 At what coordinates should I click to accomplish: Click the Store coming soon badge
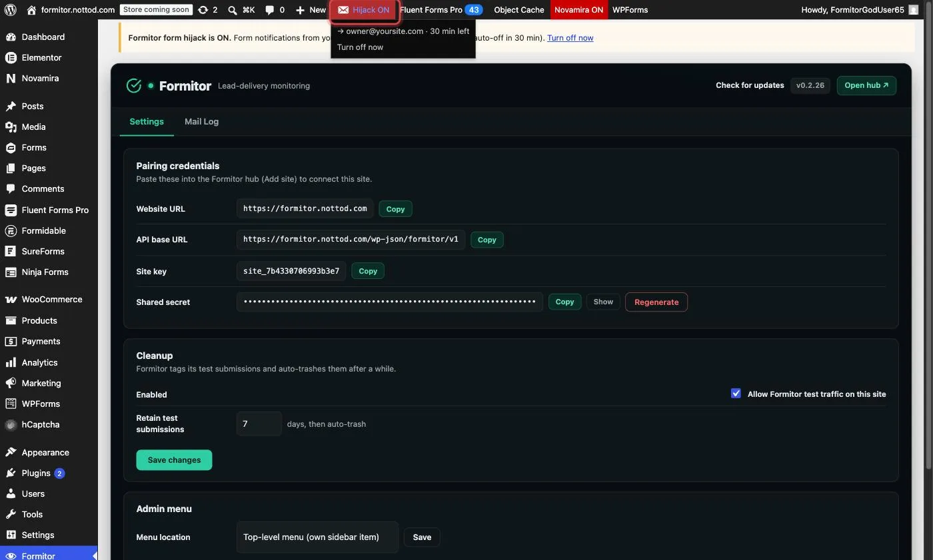click(156, 10)
